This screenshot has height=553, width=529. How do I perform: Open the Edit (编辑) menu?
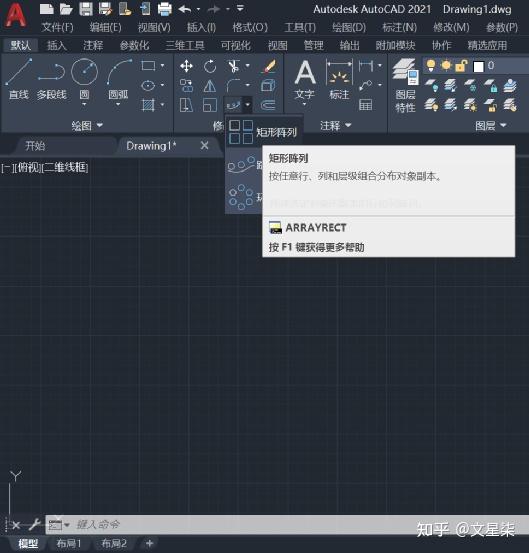click(x=105, y=27)
